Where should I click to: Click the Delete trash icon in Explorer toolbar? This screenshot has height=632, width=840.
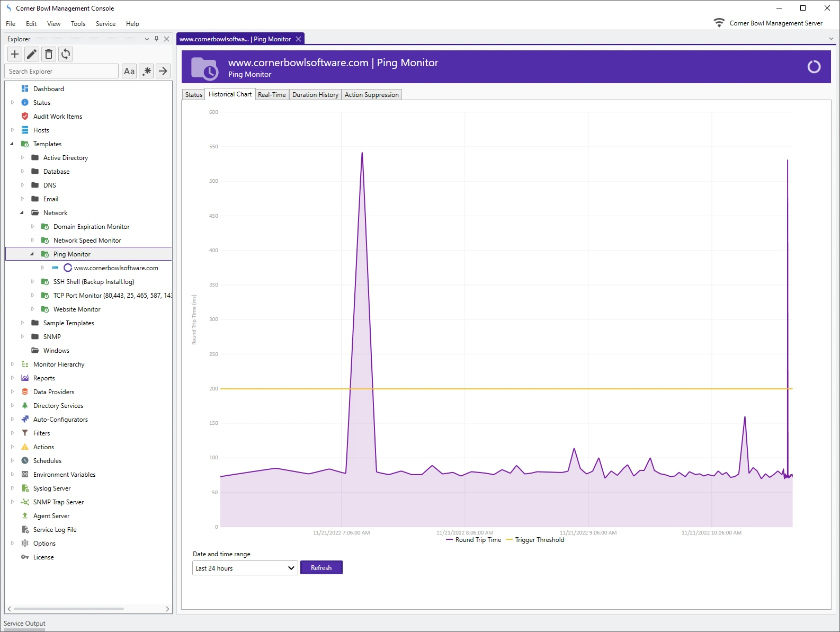tap(49, 54)
